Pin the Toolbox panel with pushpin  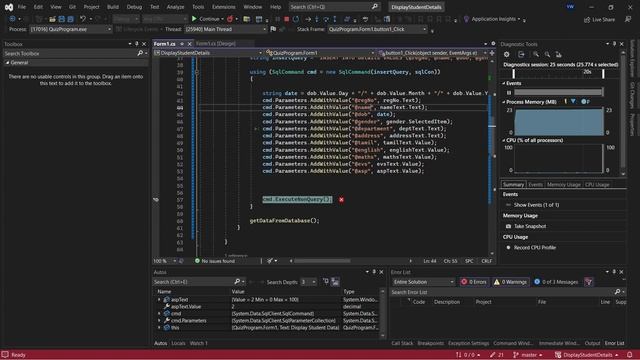(x=137, y=44)
